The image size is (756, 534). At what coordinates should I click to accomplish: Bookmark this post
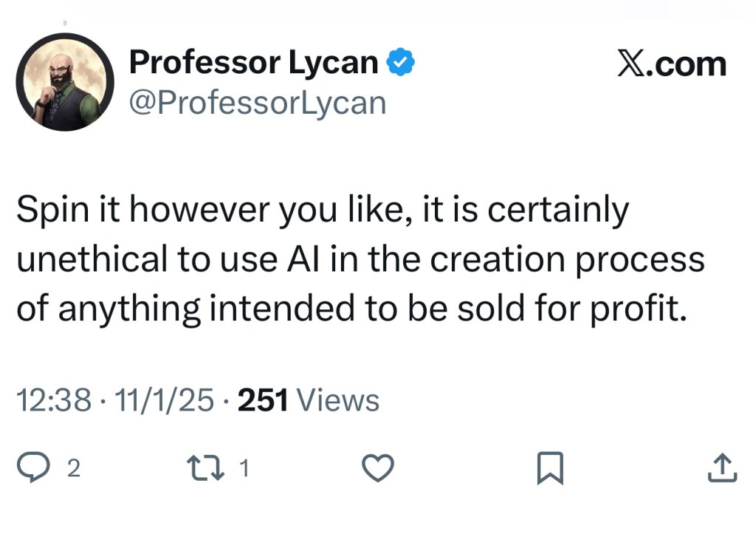(x=549, y=468)
